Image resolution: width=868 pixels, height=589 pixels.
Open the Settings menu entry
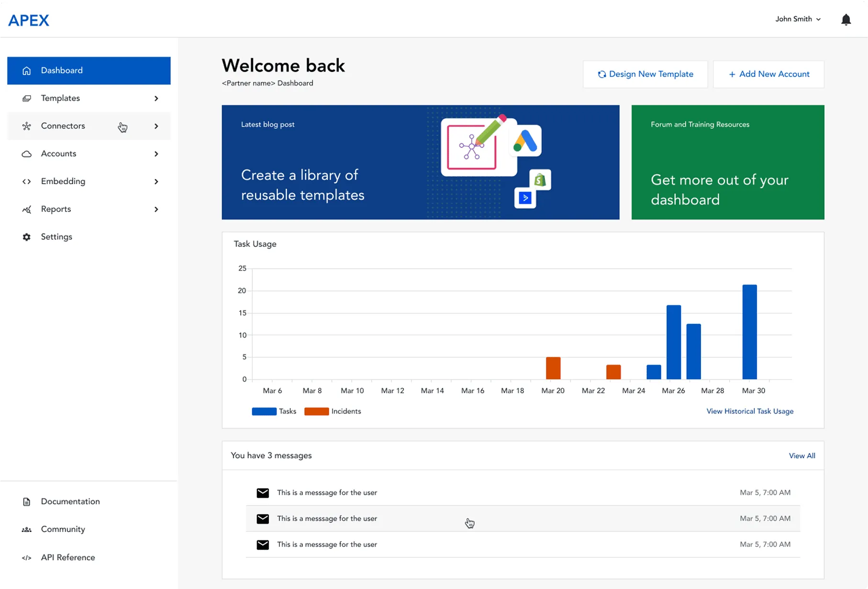coord(56,236)
